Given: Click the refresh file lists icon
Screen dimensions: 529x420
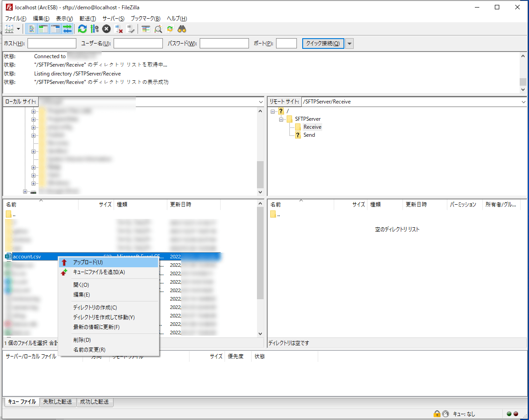Looking at the screenshot, I should 82,29.
